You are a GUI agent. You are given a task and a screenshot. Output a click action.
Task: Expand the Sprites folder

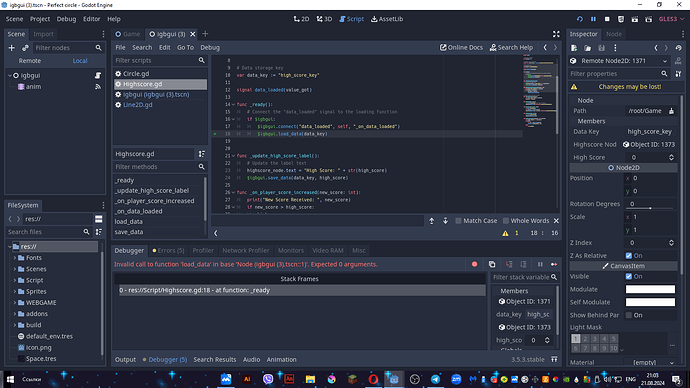15,292
